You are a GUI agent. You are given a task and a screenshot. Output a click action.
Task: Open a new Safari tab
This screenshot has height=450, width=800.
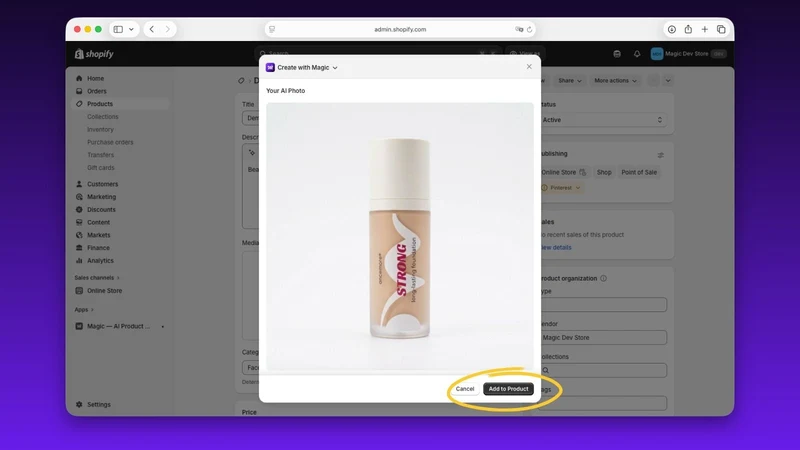click(705, 29)
